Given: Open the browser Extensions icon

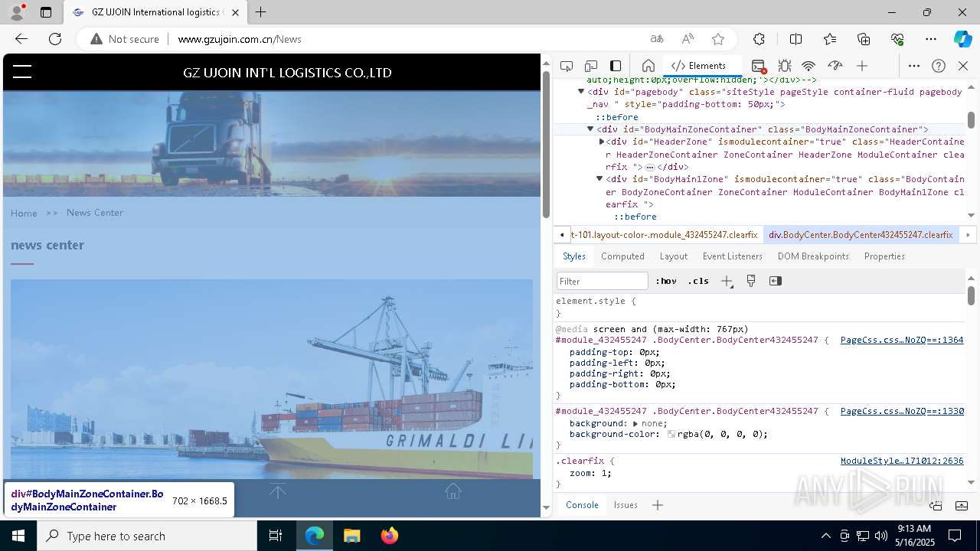Looking at the screenshot, I should pyautogui.click(x=759, y=39).
